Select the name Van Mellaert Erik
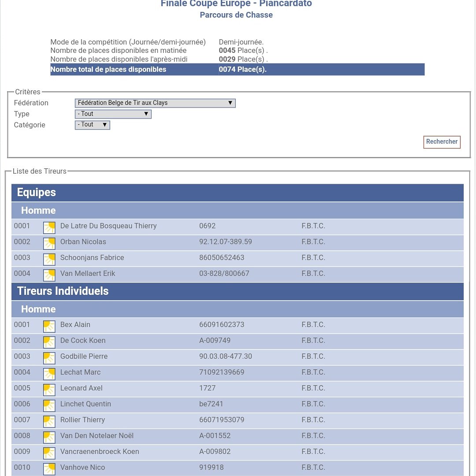Screen dimensions: 476x476 coord(87,274)
